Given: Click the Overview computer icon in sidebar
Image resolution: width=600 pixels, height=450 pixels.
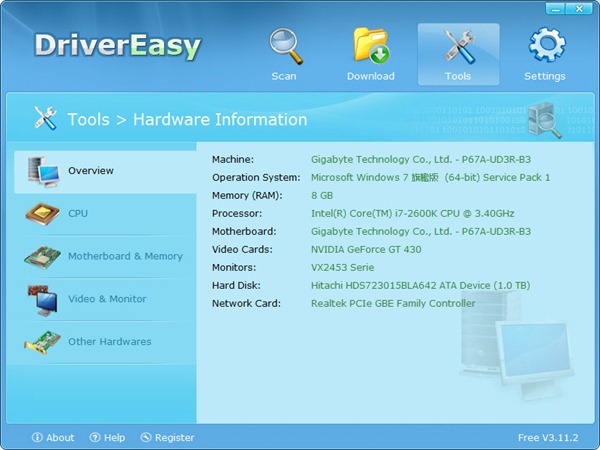Looking at the screenshot, I should tap(43, 172).
